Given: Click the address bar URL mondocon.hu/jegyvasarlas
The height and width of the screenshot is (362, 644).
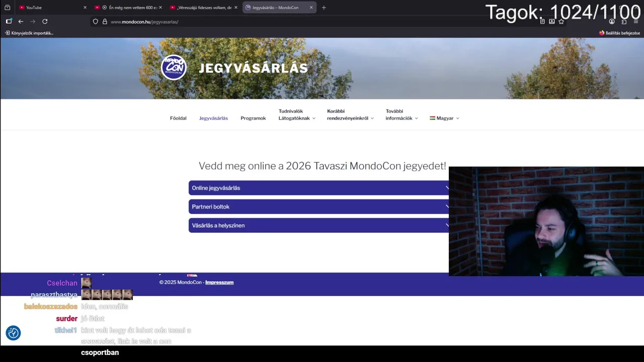Looking at the screenshot, I should coord(144,22).
